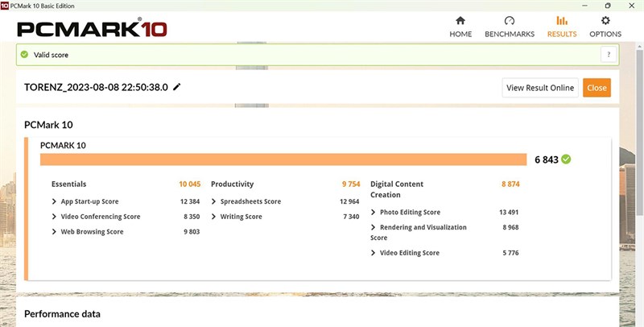Image resolution: width=644 pixels, height=327 pixels.
Task: Click the overall score 6 843
Action: 547,159
